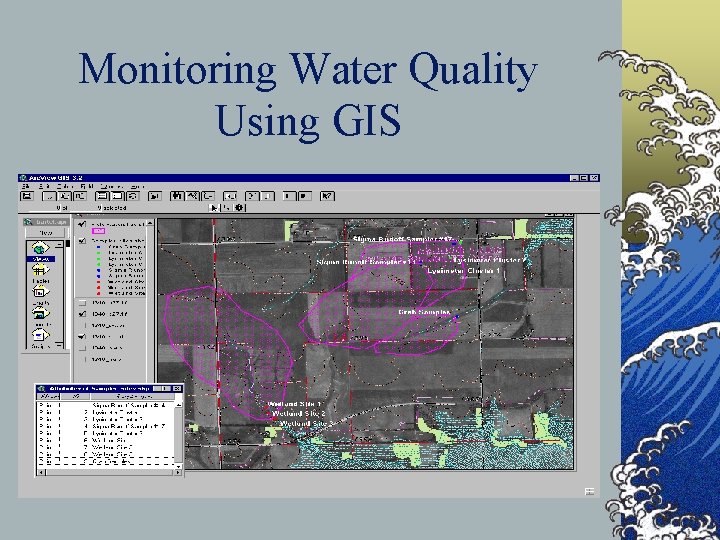Open the Edit menu

coord(45,186)
